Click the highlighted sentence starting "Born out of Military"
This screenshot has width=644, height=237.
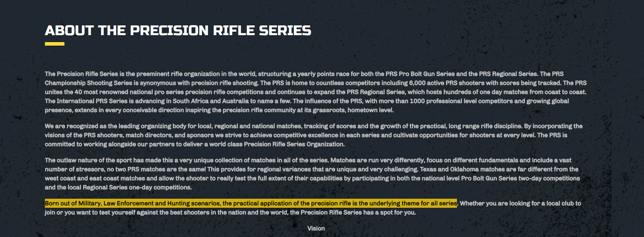tap(251, 203)
